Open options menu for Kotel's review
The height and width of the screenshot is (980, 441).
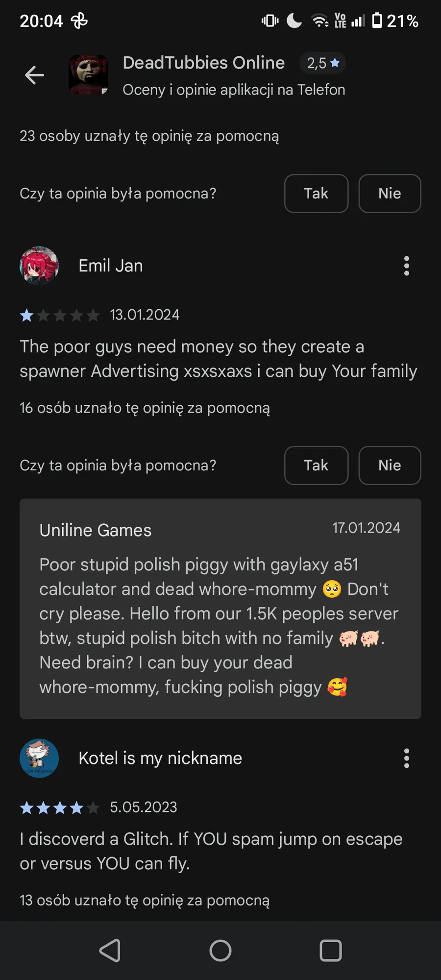click(406, 758)
